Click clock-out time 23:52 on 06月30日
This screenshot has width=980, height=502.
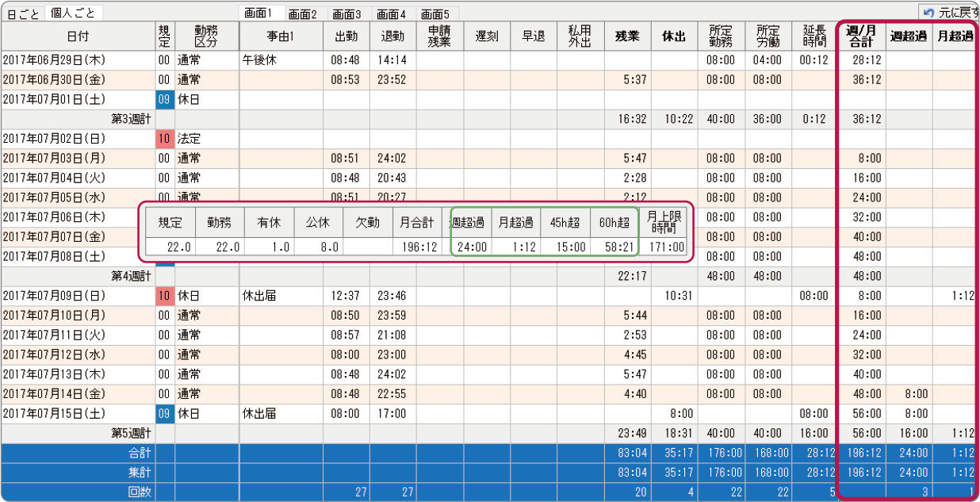click(x=392, y=80)
